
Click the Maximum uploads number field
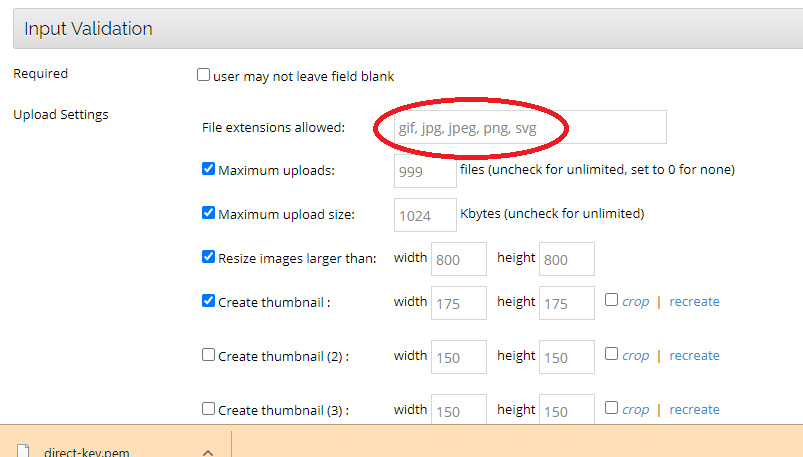coord(425,171)
